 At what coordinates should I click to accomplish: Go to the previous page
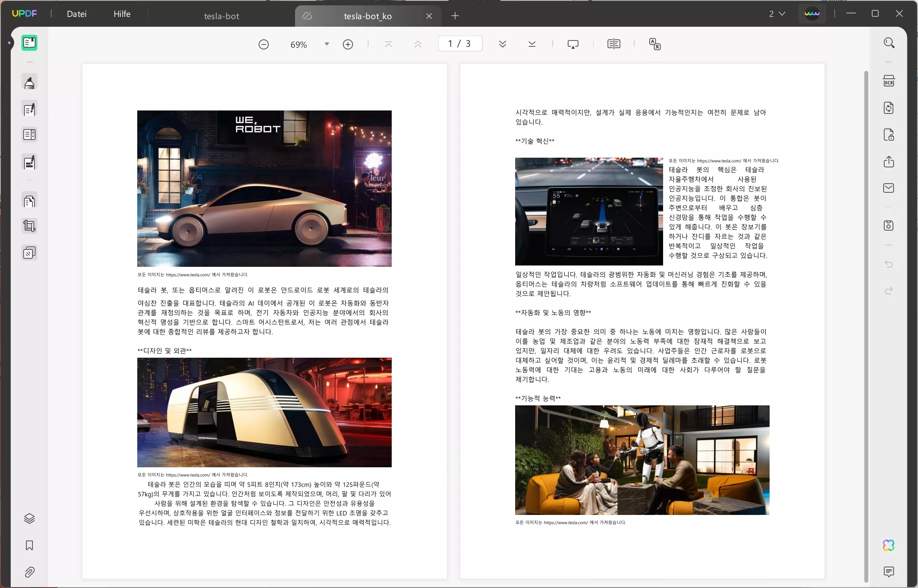tap(418, 44)
